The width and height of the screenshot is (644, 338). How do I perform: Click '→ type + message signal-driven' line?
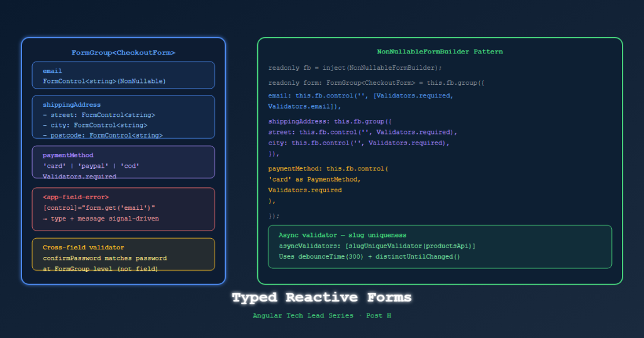101,219
